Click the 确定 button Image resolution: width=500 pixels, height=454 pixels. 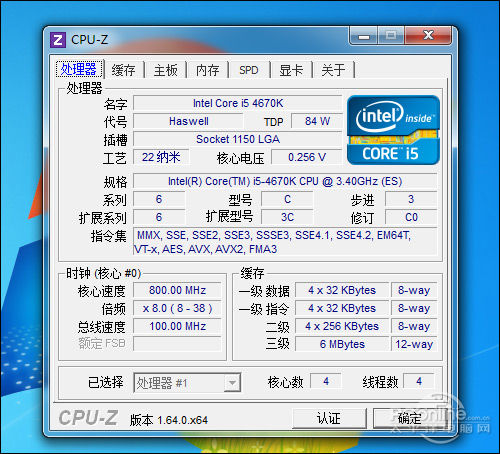point(409,418)
